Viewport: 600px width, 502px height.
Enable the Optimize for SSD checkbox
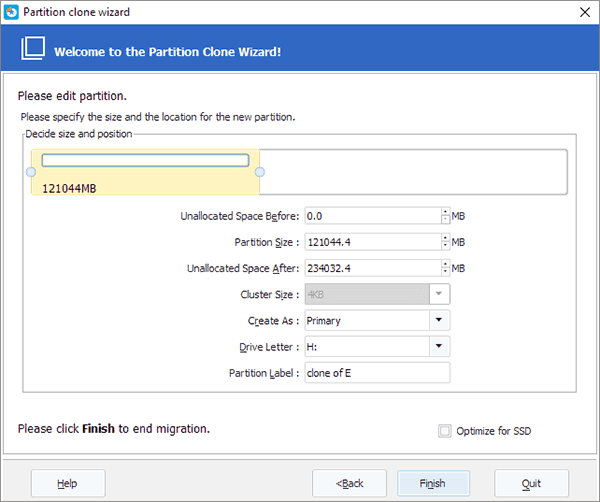(445, 431)
